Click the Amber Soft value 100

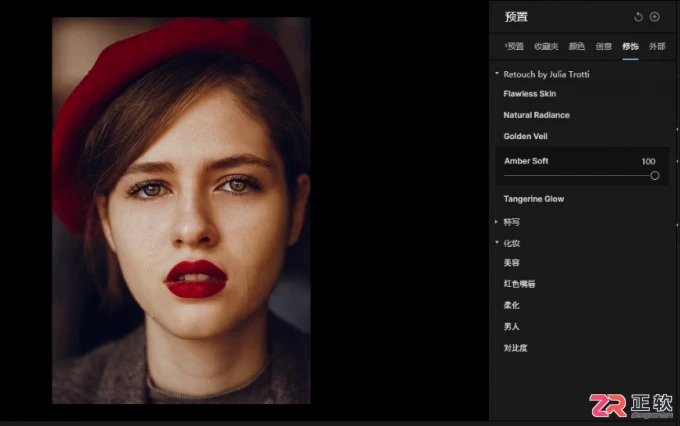[648, 161]
